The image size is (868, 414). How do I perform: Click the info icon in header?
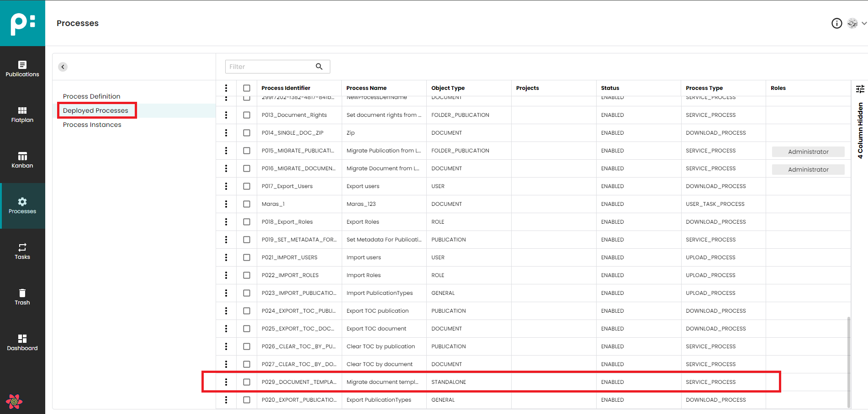(836, 23)
